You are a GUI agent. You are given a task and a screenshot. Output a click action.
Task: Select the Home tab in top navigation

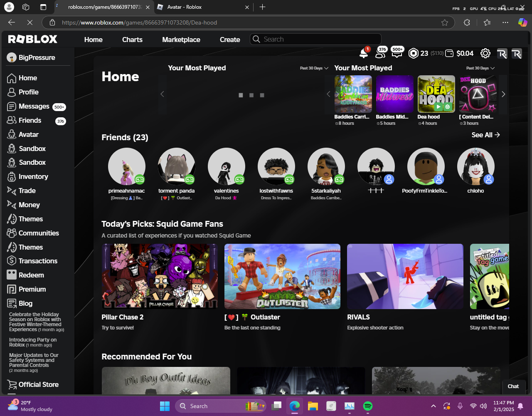pos(93,40)
